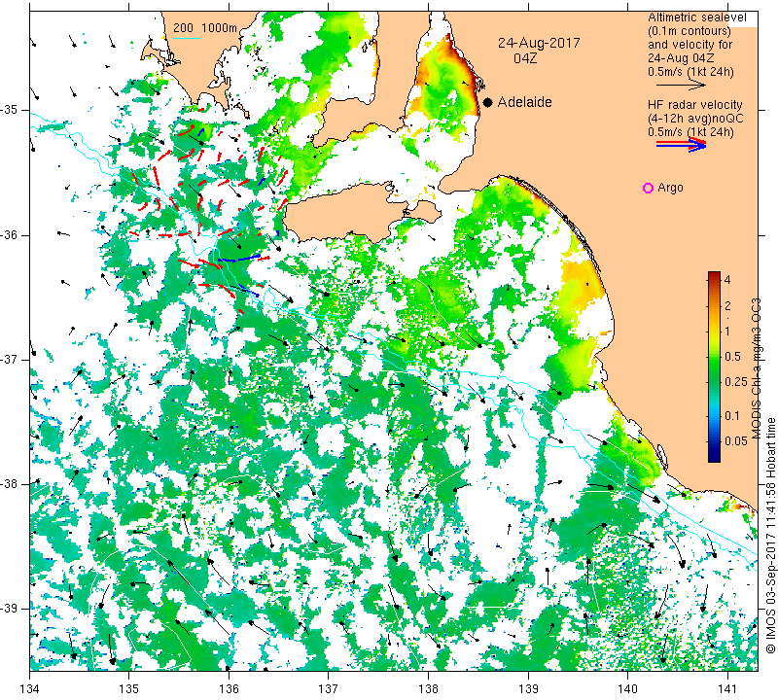Click the 135 longitude axis label
The width and height of the screenshot is (778, 700).
click(x=129, y=689)
